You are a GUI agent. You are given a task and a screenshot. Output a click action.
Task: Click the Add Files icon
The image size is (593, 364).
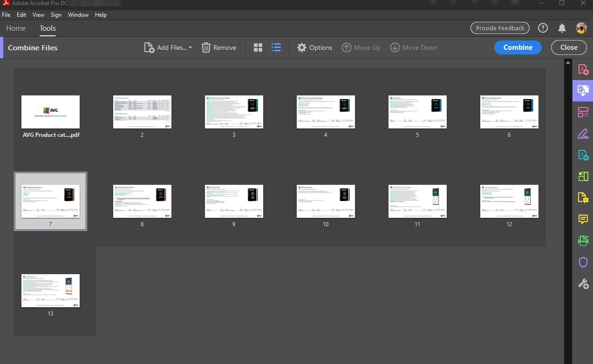(x=149, y=47)
